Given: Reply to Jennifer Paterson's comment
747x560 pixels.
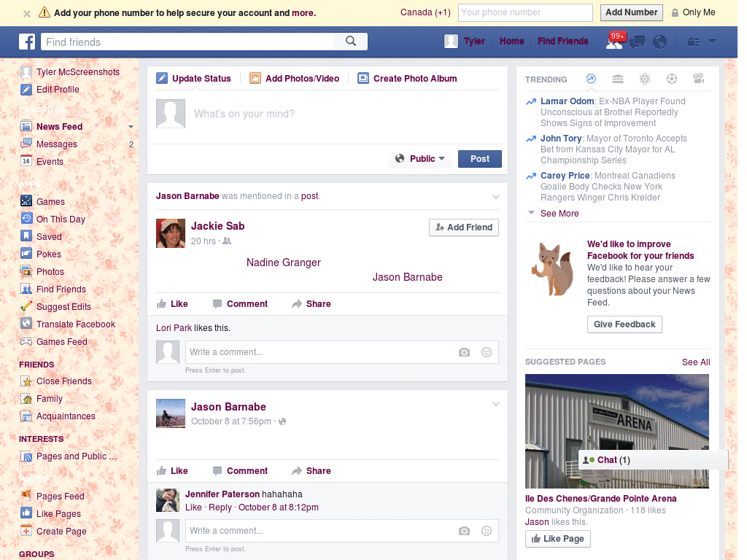Looking at the screenshot, I should click(220, 507).
